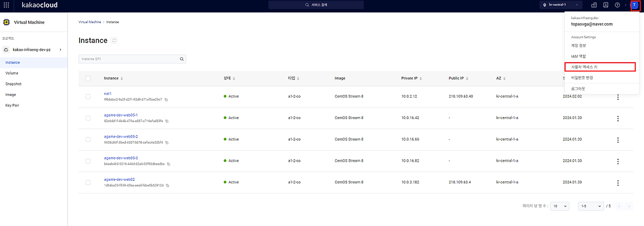Viewport: 644px width, 226px height.
Task: Click the Public IP 210.109.63.40 cell
Action: tap(461, 96)
